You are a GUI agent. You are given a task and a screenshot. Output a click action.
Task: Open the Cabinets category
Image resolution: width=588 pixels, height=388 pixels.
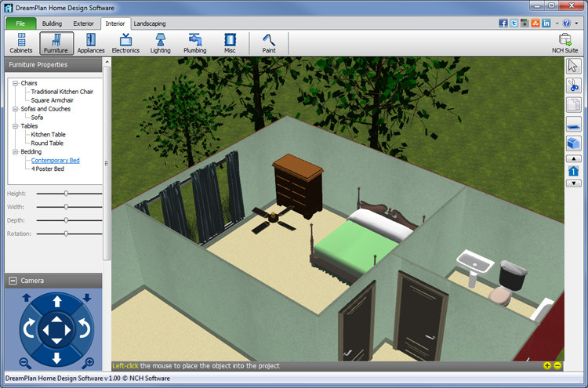click(21, 43)
